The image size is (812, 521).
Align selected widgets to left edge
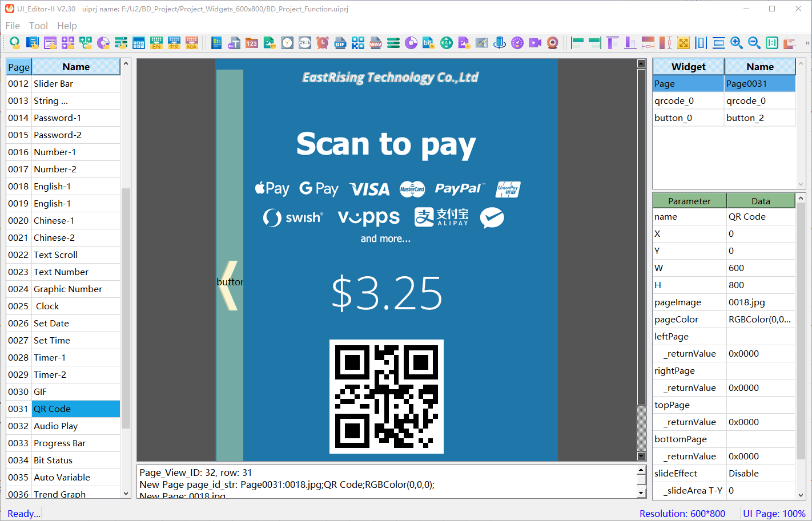tap(577, 43)
